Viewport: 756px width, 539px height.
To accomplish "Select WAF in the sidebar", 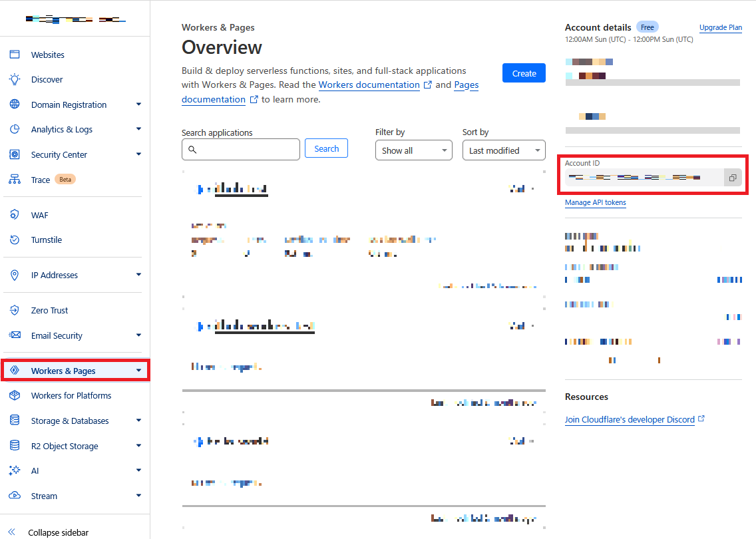I will coord(39,215).
